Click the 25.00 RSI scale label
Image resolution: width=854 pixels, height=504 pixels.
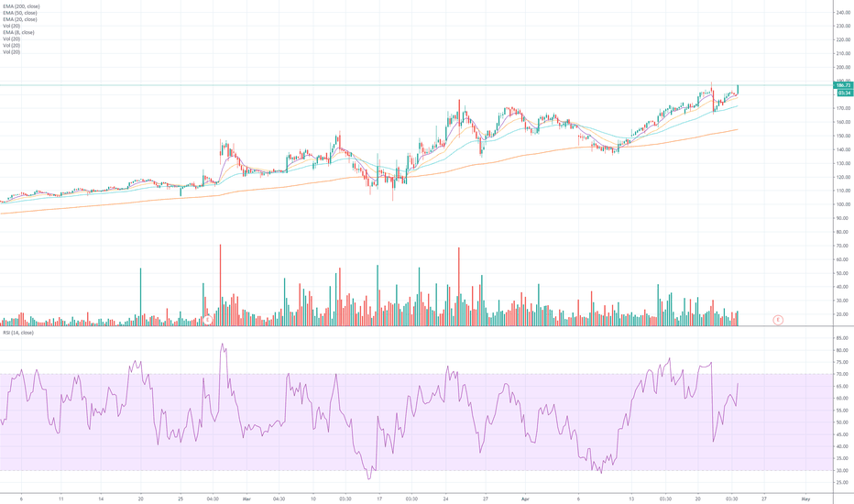coord(844,482)
